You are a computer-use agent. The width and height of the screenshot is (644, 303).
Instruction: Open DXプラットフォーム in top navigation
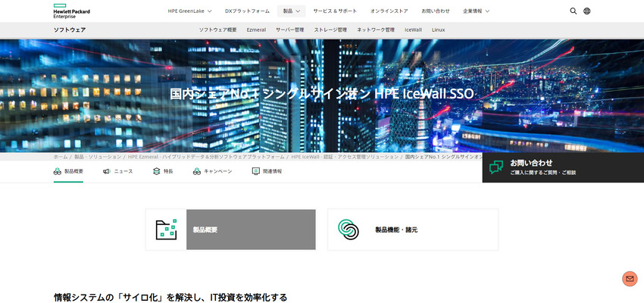coord(247,11)
